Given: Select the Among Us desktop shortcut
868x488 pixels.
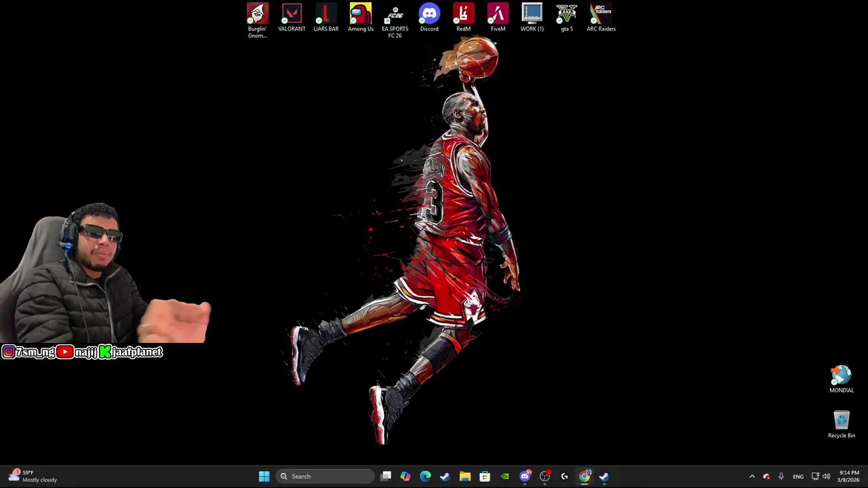Looking at the screenshot, I should point(361,18).
